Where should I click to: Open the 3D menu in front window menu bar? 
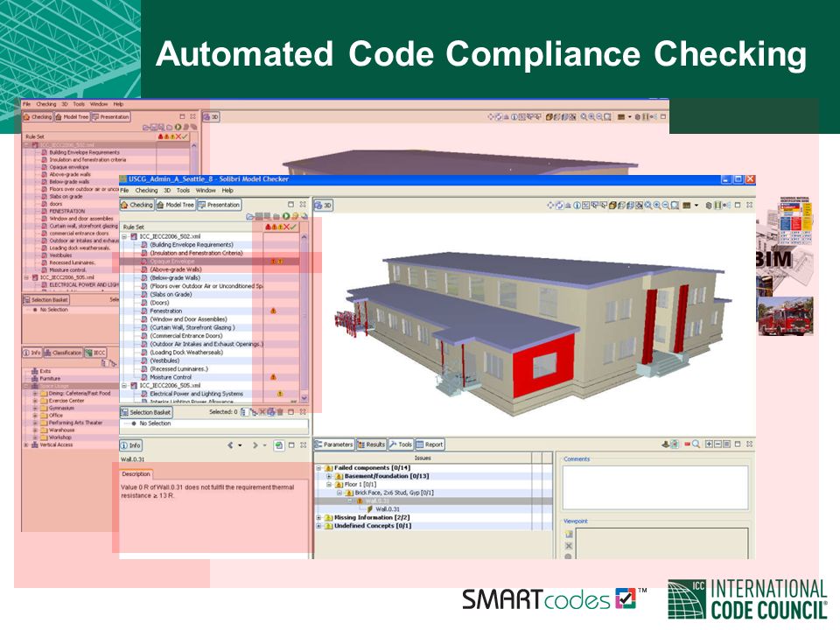point(166,190)
